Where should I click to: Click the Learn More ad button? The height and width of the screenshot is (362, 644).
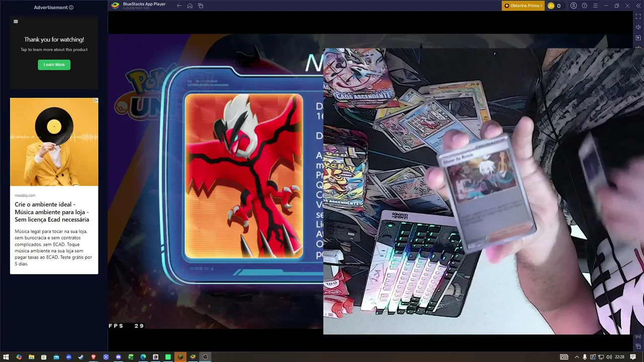(x=54, y=65)
